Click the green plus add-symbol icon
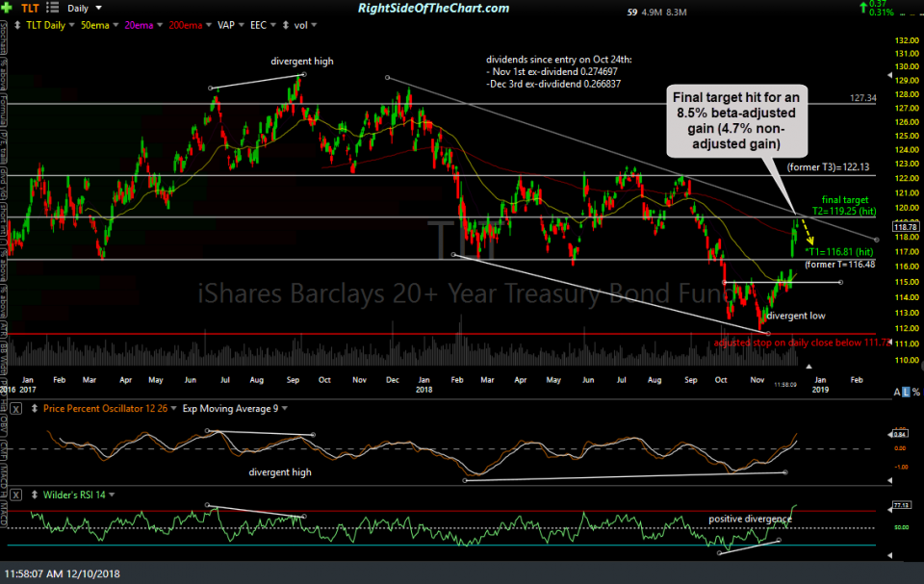The image size is (924, 584). tap(6, 8)
